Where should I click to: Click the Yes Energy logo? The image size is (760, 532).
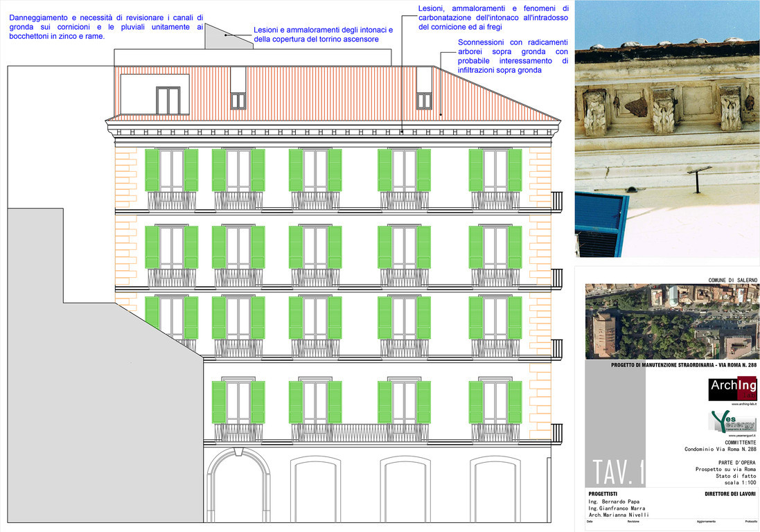(x=732, y=421)
